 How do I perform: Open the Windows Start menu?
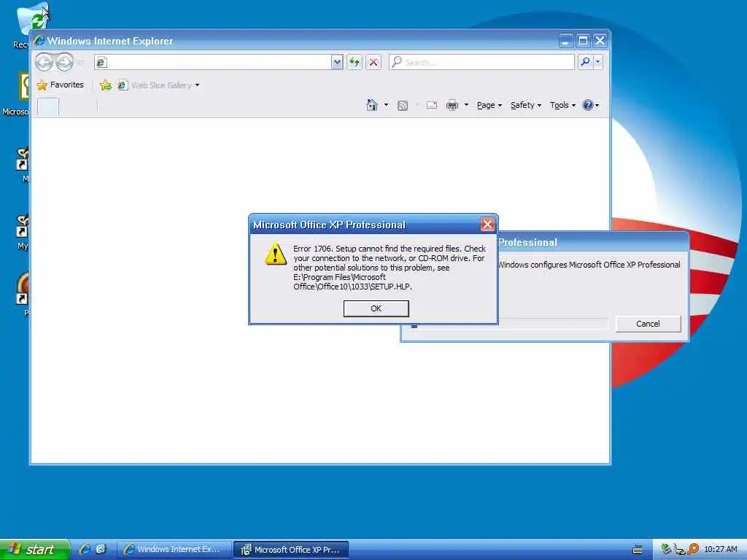pos(34,550)
